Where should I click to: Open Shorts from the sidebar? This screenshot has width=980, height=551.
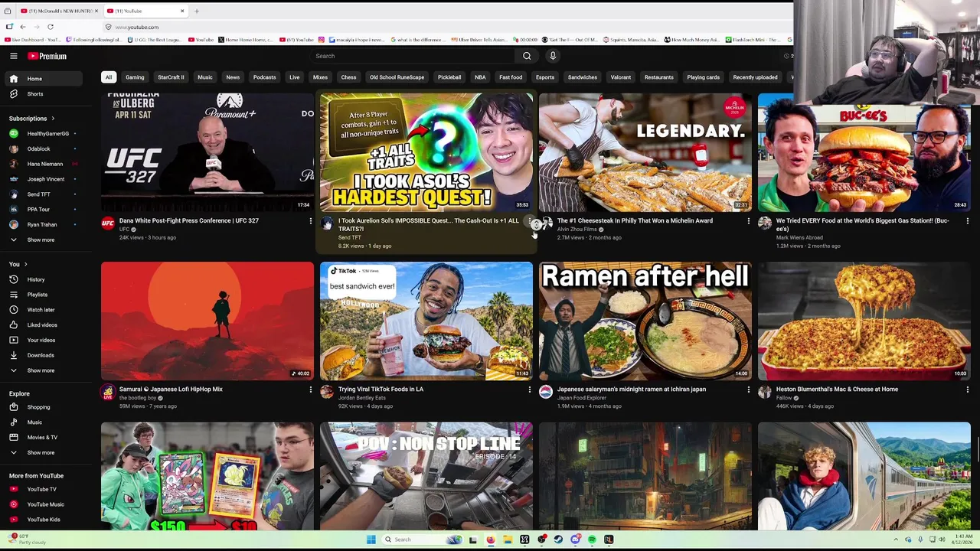click(x=43, y=93)
